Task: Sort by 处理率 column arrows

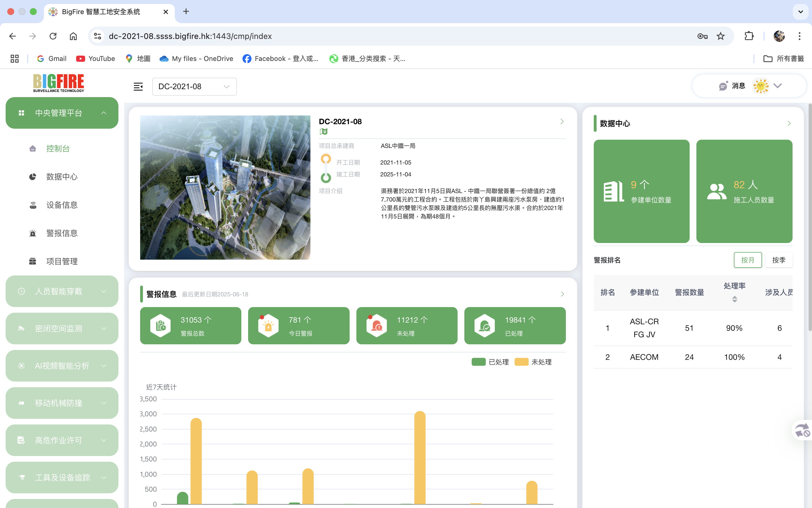Action: coord(734,299)
